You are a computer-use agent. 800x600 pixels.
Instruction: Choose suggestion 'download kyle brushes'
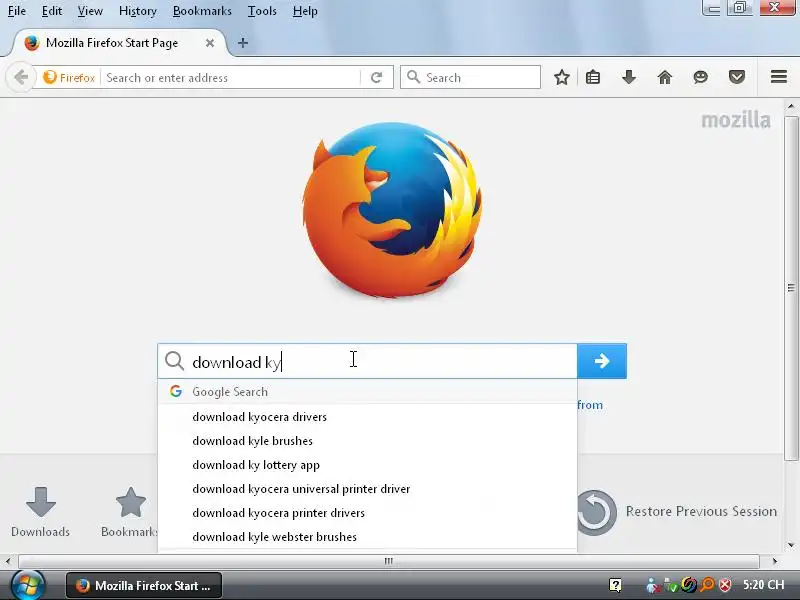(367, 441)
